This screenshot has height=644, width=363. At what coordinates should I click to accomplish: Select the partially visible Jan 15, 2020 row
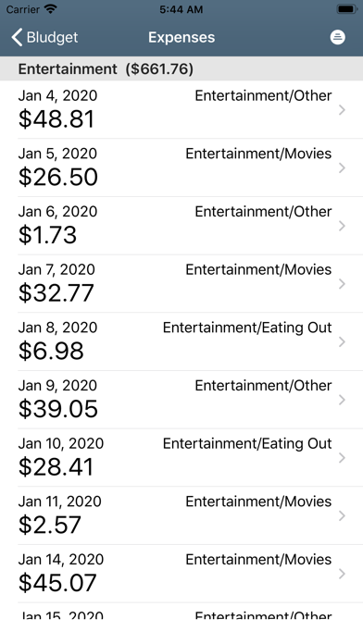point(181,612)
